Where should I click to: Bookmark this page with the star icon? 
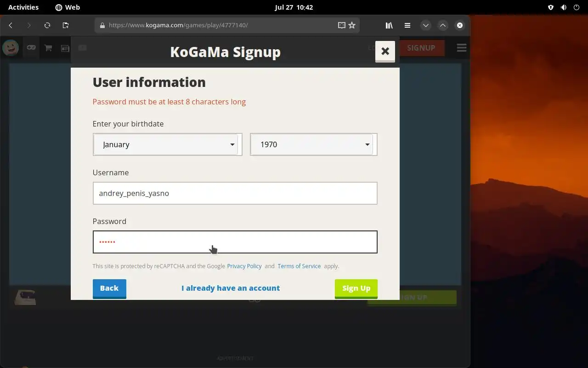pos(352,25)
